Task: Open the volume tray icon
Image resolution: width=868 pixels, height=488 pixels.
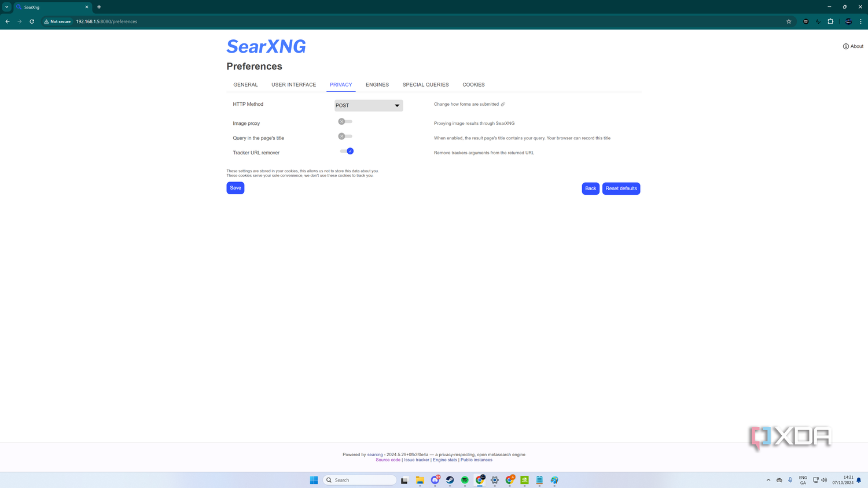Action: tap(824, 480)
